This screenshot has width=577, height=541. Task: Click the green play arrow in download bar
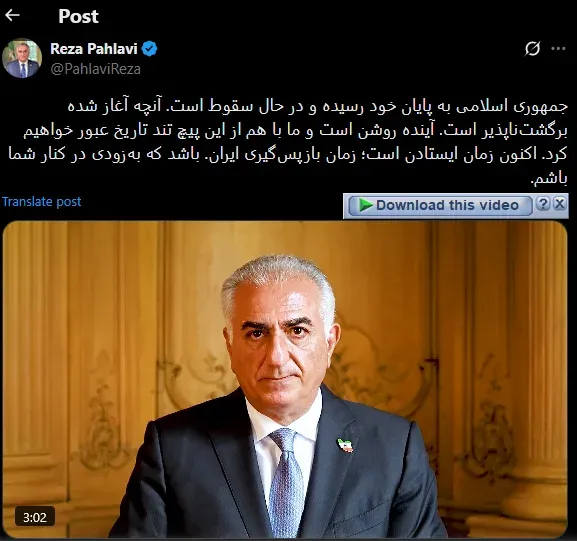point(365,205)
